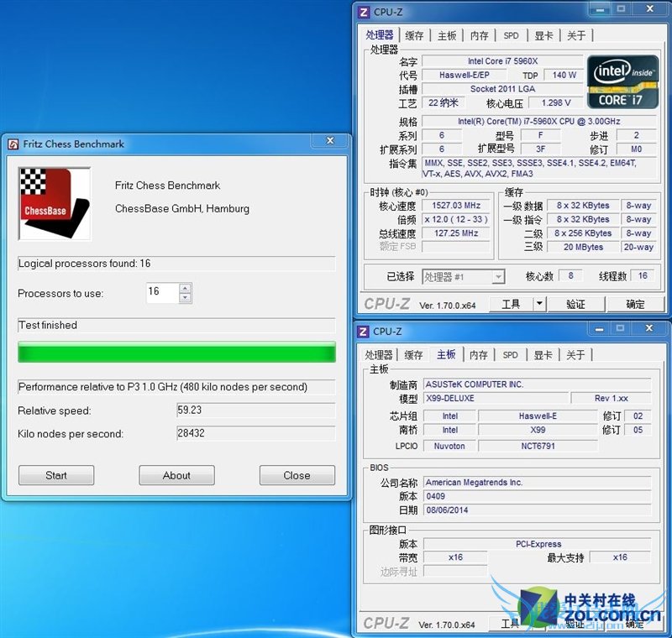Increase processors to use with the up arrow
Viewport: 672px width, 638px height.
[x=186, y=288]
